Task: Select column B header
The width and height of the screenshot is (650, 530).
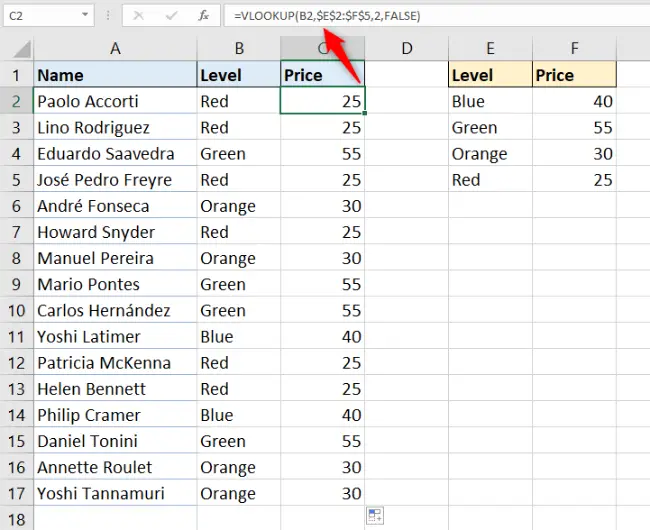Action: coord(239,48)
